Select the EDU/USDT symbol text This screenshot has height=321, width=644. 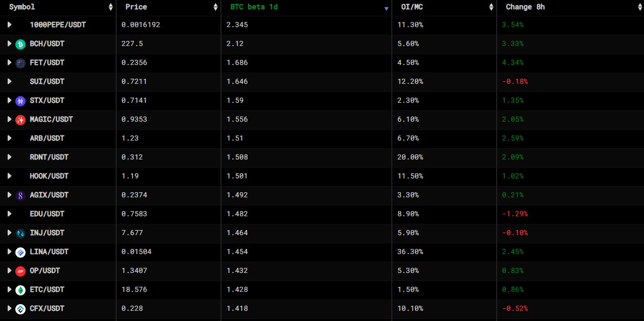pos(47,214)
